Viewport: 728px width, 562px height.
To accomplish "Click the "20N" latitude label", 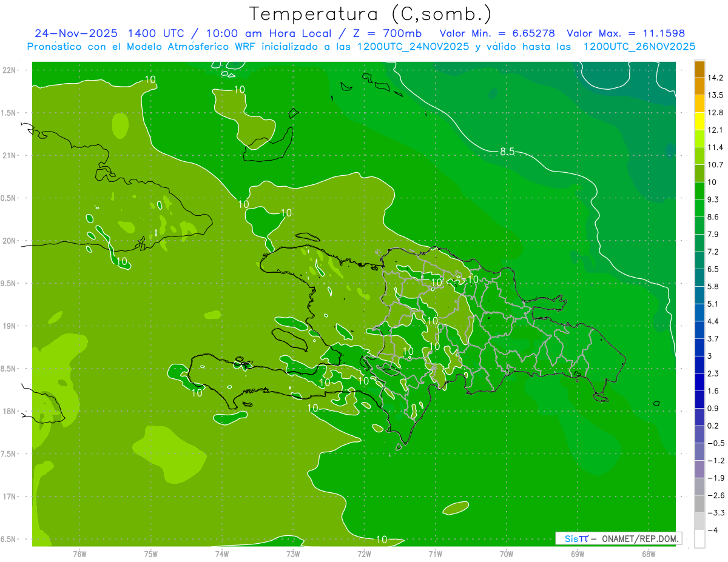I will (10, 241).
